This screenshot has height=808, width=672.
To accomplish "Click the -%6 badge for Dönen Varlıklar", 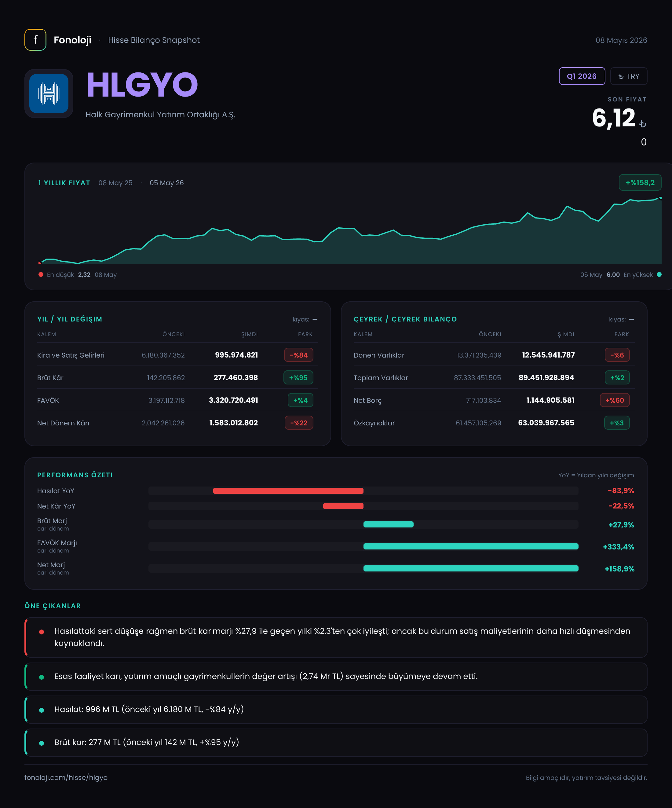I will (617, 355).
